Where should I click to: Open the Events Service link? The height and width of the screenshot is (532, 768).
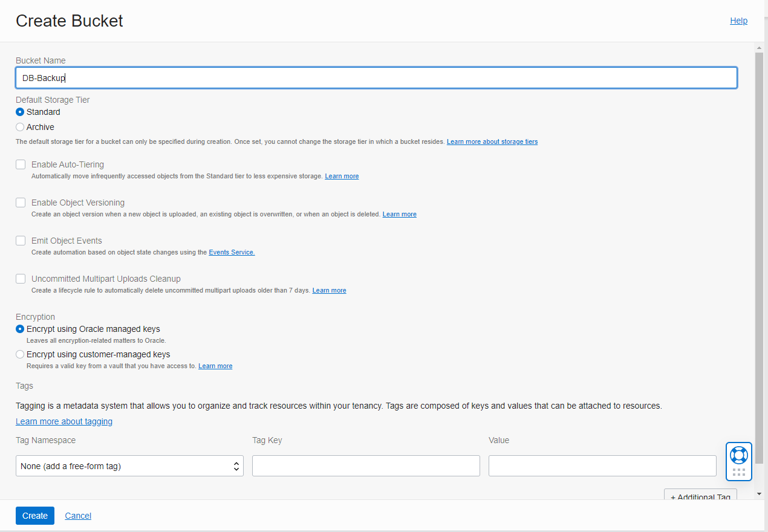coord(232,252)
